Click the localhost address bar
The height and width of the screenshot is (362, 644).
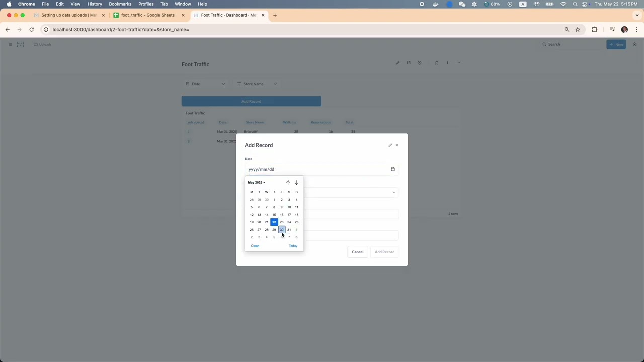302,29
